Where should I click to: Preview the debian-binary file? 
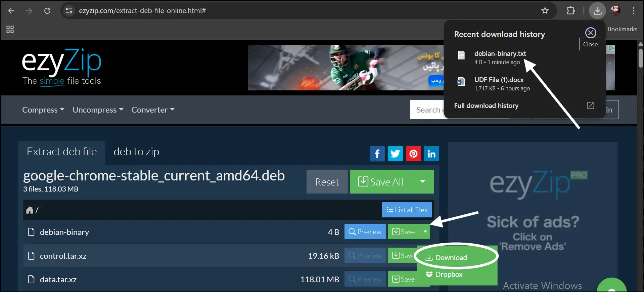pos(365,232)
